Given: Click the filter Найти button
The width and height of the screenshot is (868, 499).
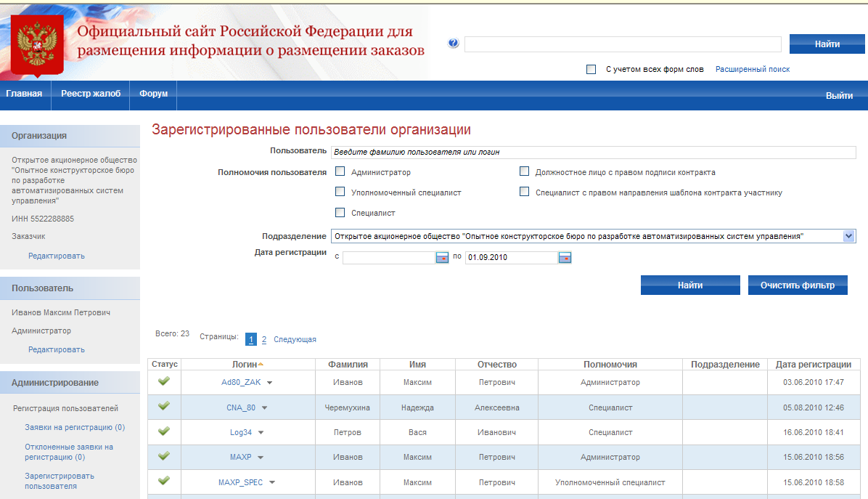Looking at the screenshot, I should (690, 285).
